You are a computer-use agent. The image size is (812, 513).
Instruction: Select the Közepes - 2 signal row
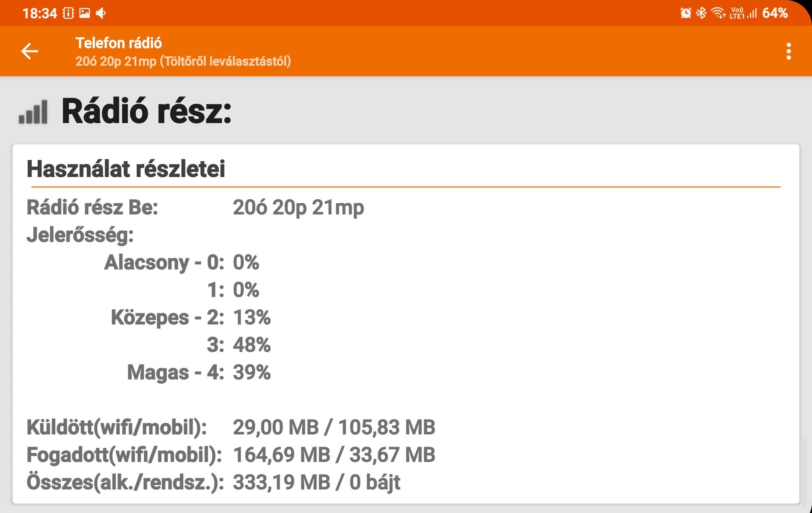(x=190, y=318)
